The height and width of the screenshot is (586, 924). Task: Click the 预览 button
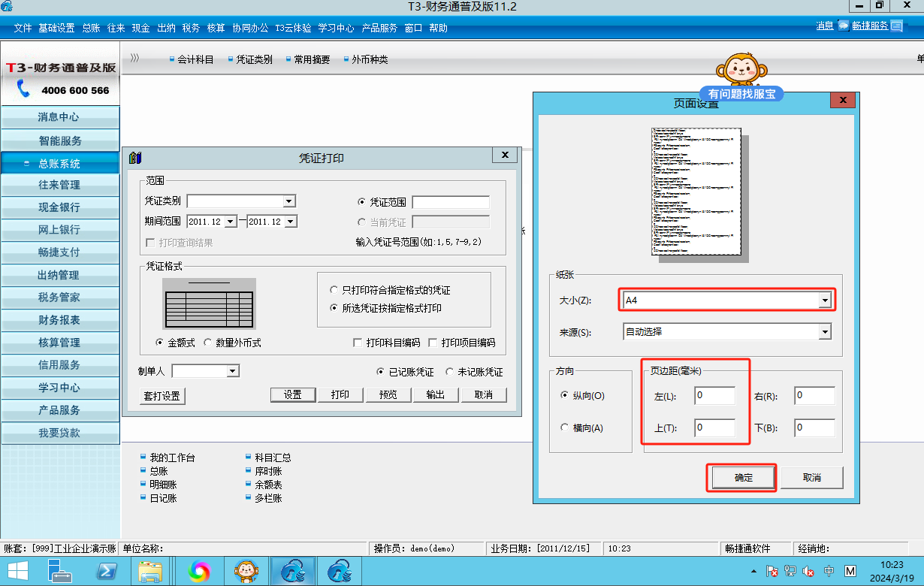point(388,395)
